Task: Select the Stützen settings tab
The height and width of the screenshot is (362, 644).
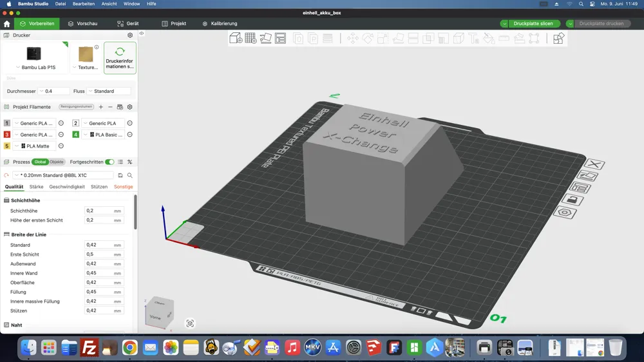Action: 99,187
